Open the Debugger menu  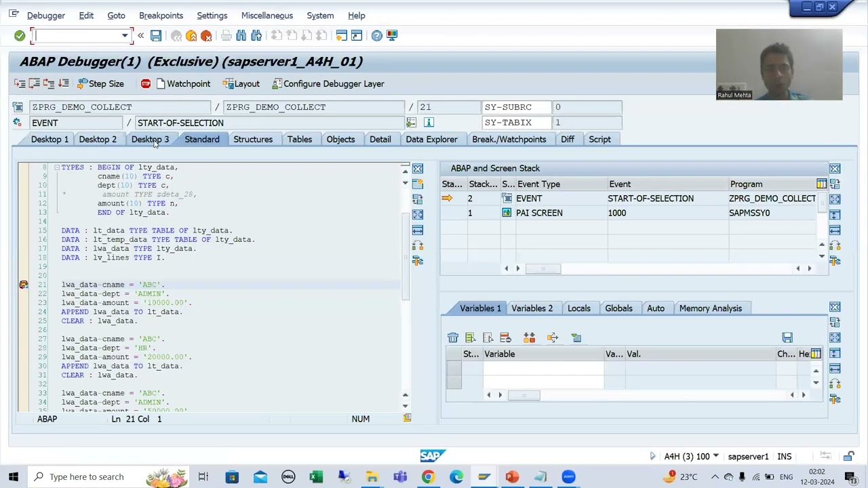46,16
